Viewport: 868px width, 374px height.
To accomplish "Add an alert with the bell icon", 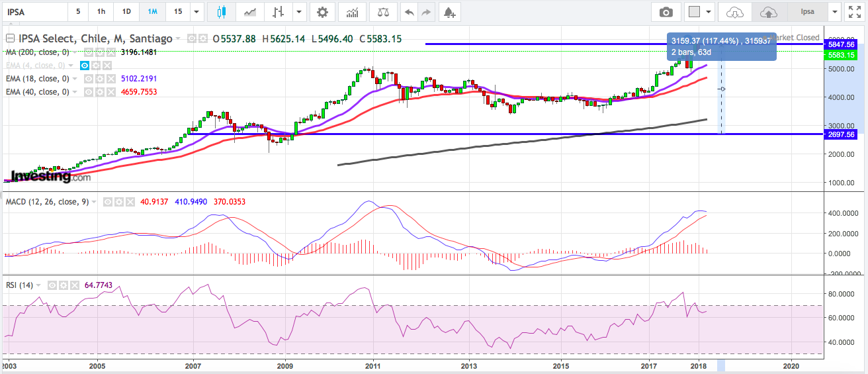I will click(x=449, y=12).
